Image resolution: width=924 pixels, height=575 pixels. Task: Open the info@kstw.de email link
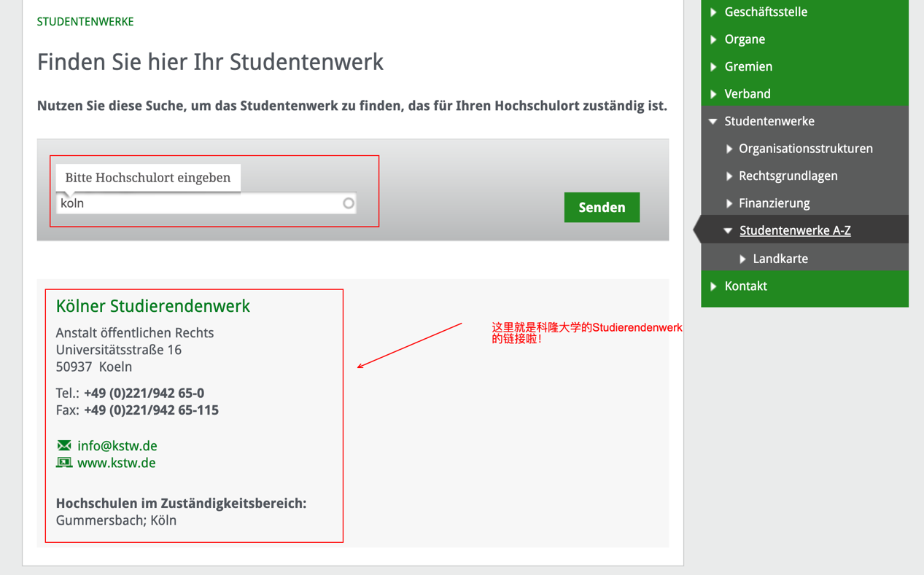click(x=117, y=446)
